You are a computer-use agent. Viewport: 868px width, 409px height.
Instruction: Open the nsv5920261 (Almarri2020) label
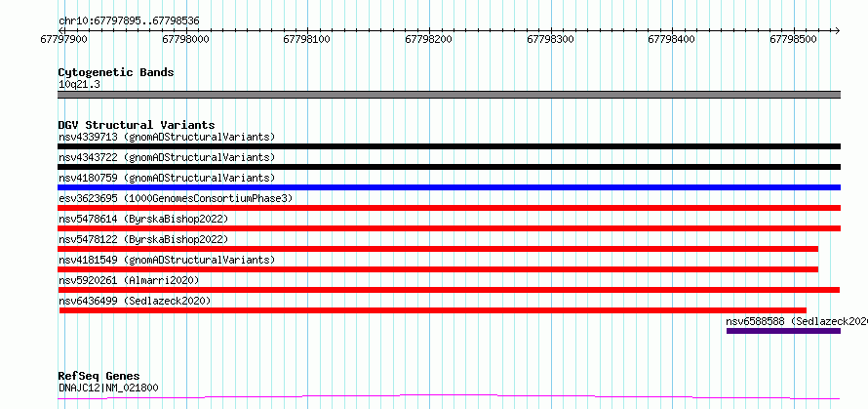click(x=129, y=280)
